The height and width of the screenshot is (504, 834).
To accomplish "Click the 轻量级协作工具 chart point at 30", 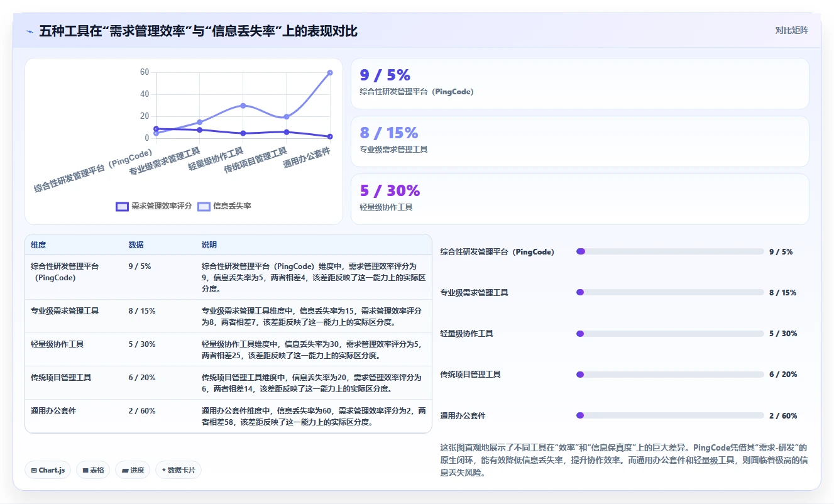I will [x=243, y=106].
